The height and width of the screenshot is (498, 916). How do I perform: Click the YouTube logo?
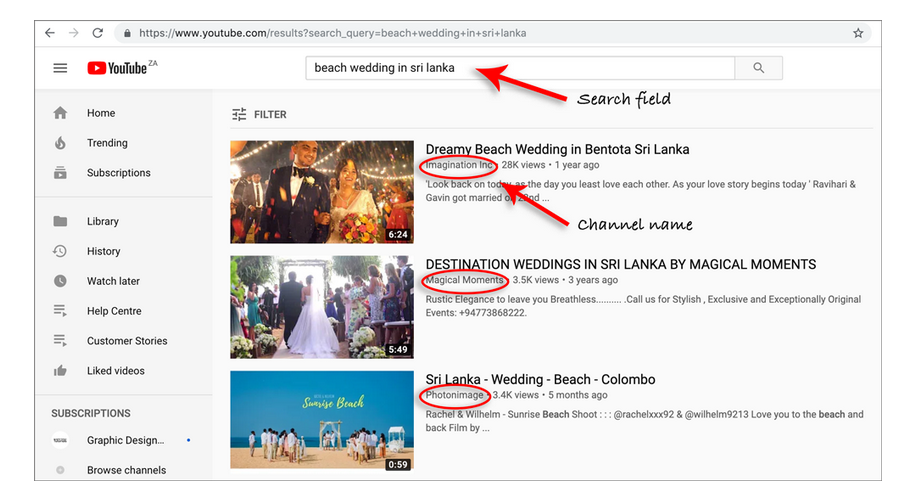[x=122, y=68]
